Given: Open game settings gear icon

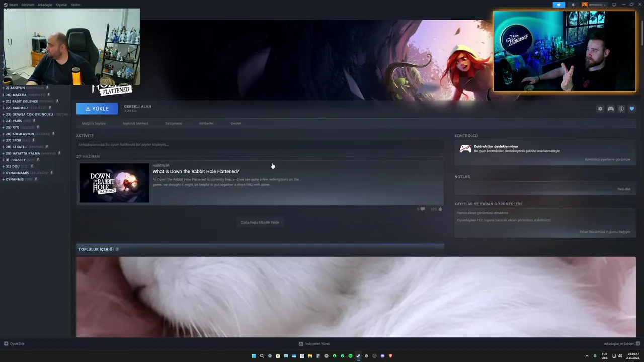Looking at the screenshot, I should pos(600,109).
